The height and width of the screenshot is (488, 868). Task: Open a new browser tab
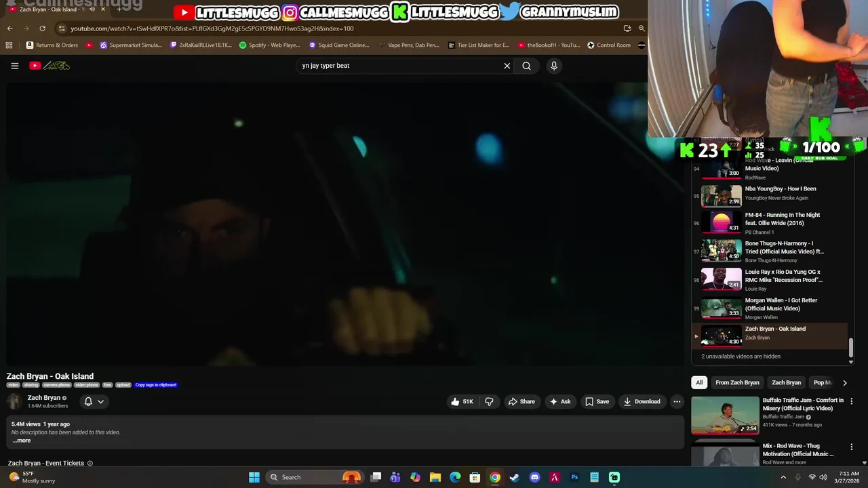point(119,9)
